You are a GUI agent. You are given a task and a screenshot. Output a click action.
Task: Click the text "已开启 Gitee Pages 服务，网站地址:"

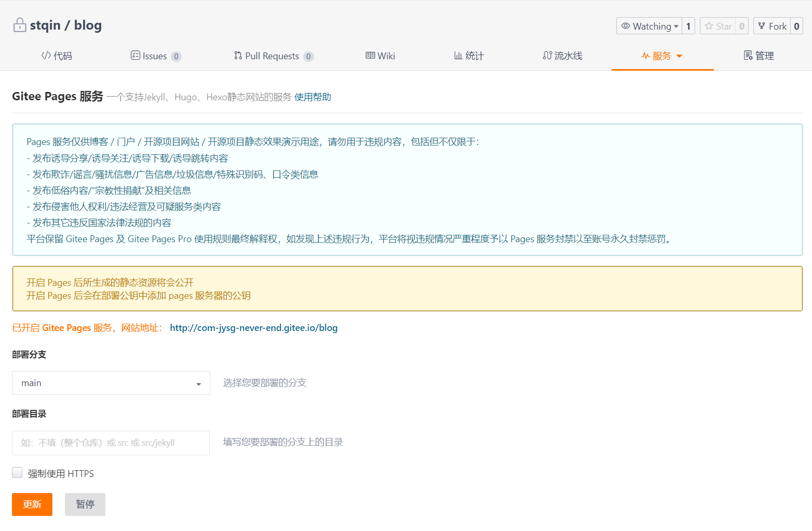[x=87, y=328]
